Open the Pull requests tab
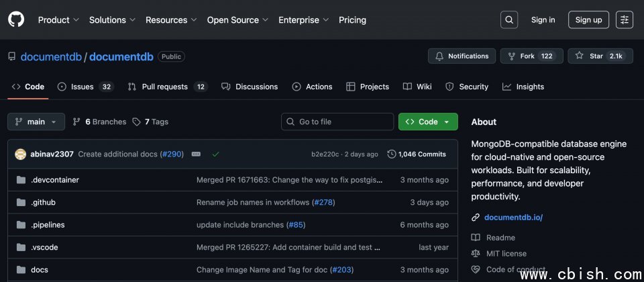The image size is (644, 282). 168,87
